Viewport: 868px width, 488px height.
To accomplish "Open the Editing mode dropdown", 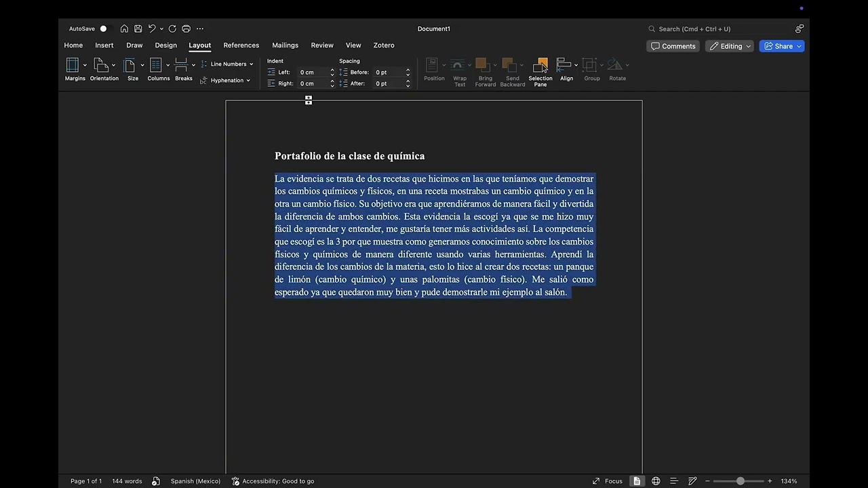I will [730, 46].
